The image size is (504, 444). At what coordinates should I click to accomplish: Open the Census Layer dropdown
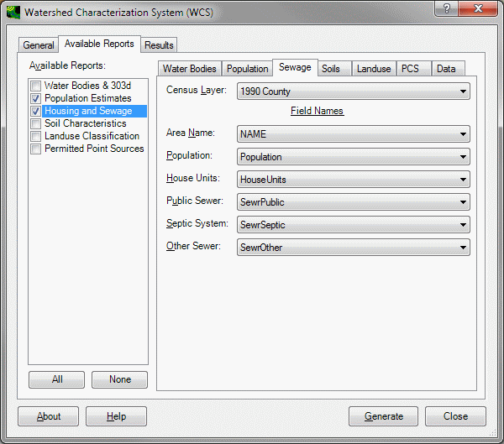point(353,91)
